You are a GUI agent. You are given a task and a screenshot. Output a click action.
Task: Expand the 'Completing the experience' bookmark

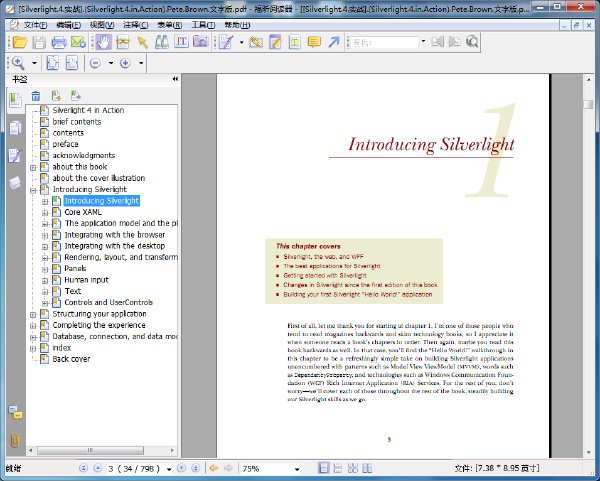pos(33,326)
